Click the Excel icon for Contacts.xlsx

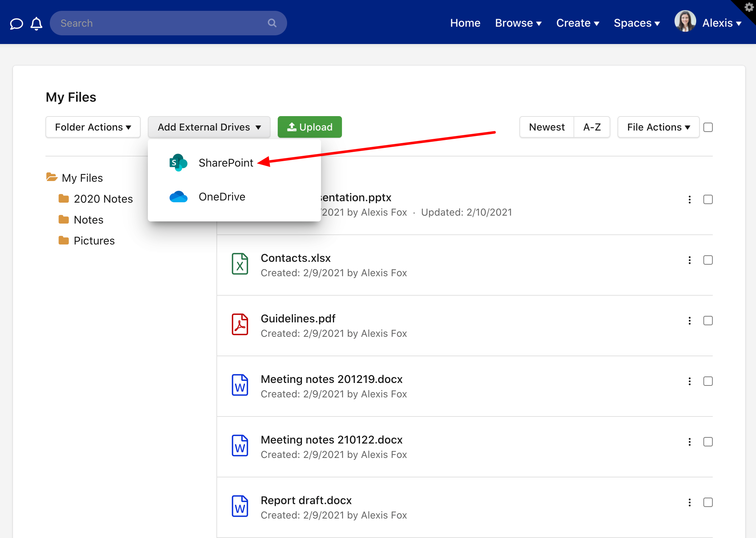(x=240, y=264)
